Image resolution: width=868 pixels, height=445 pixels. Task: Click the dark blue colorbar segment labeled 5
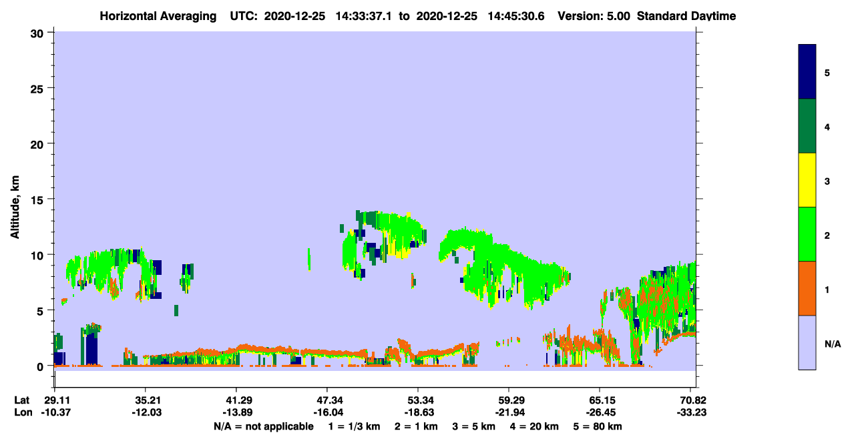point(807,72)
